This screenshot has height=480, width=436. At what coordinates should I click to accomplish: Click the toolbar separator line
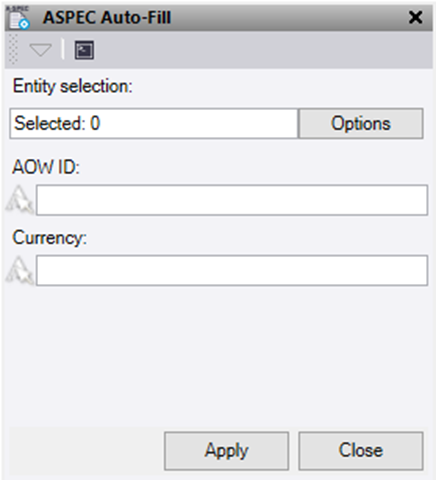point(63,49)
